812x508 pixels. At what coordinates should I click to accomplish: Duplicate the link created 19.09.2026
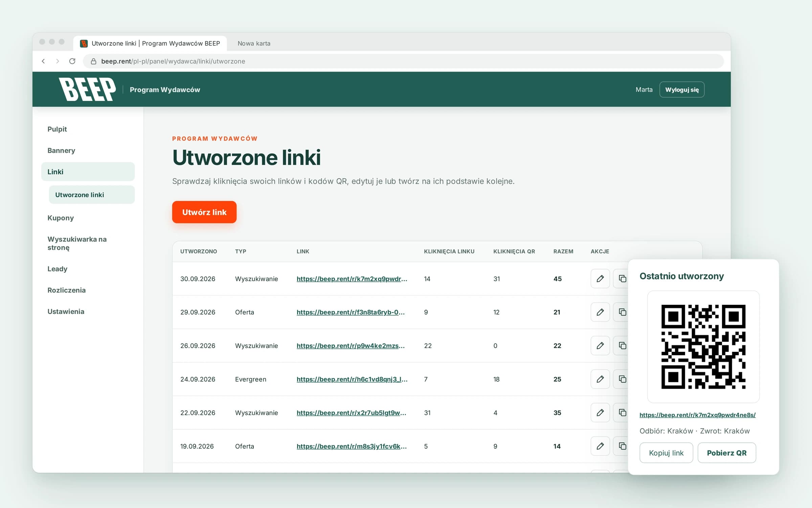coord(621,446)
